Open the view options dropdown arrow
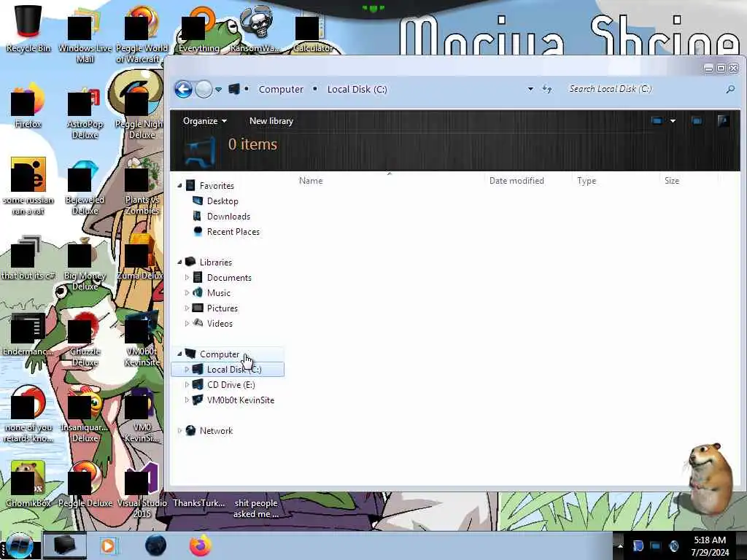 (673, 121)
